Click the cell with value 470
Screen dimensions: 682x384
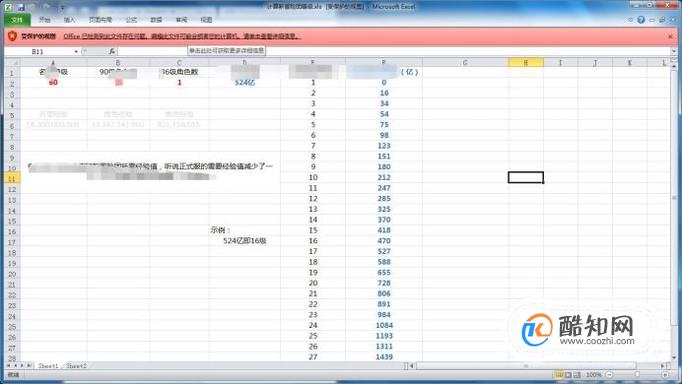pyautogui.click(x=384, y=240)
